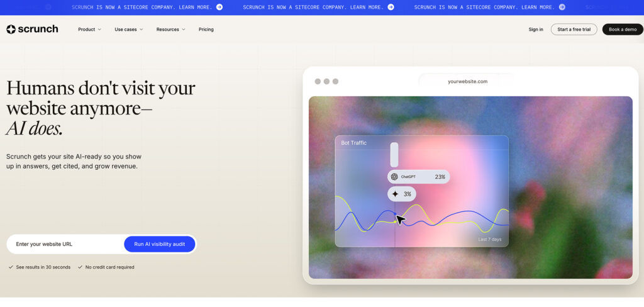The height and width of the screenshot is (307, 644).
Task: Click the sparkle icon beside 3%
Action: coord(395,194)
